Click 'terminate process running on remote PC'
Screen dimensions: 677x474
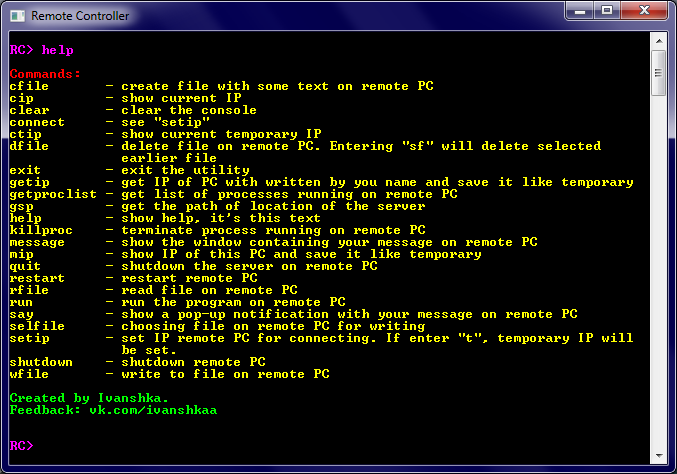[273, 230]
